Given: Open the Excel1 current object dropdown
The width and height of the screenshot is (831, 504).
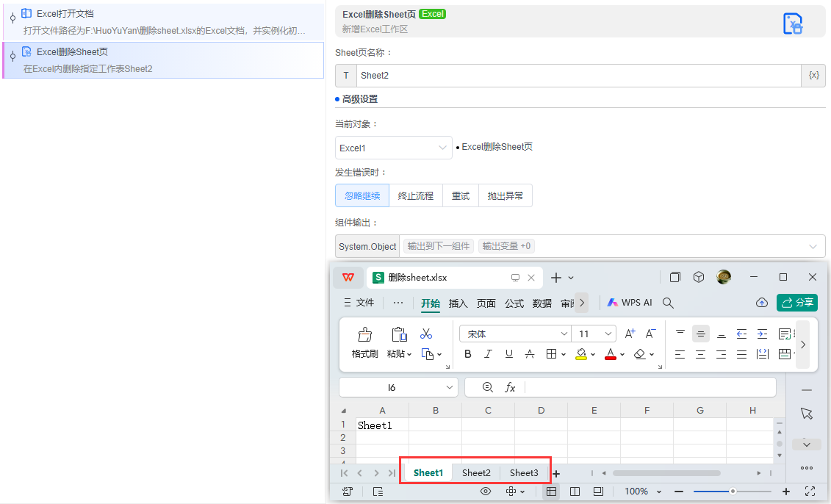Looking at the screenshot, I should (393, 148).
